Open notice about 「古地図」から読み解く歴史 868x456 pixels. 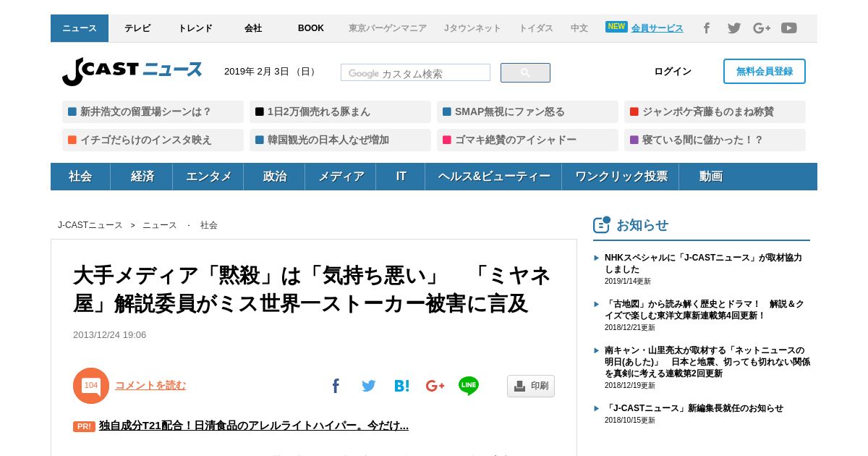705,310
